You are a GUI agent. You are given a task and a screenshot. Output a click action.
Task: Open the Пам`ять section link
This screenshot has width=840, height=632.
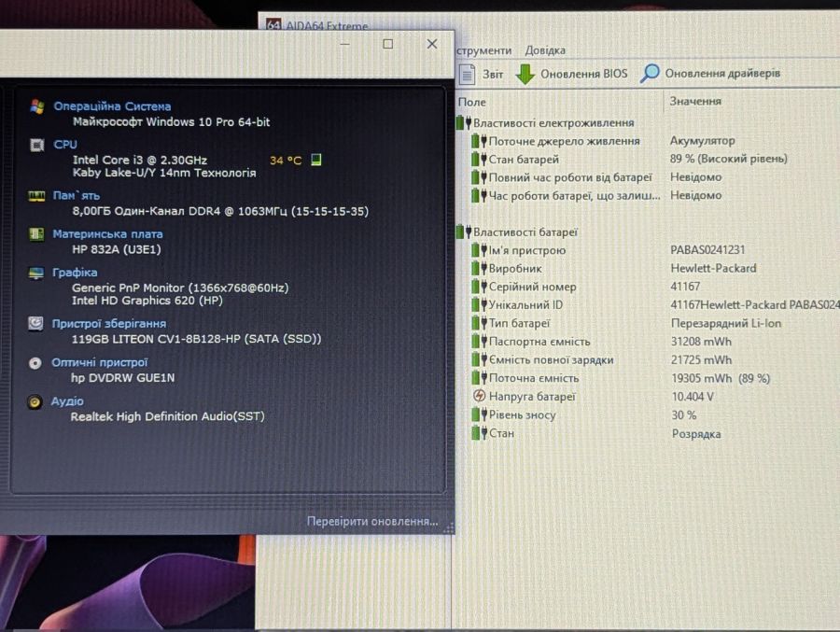tap(77, 196)
